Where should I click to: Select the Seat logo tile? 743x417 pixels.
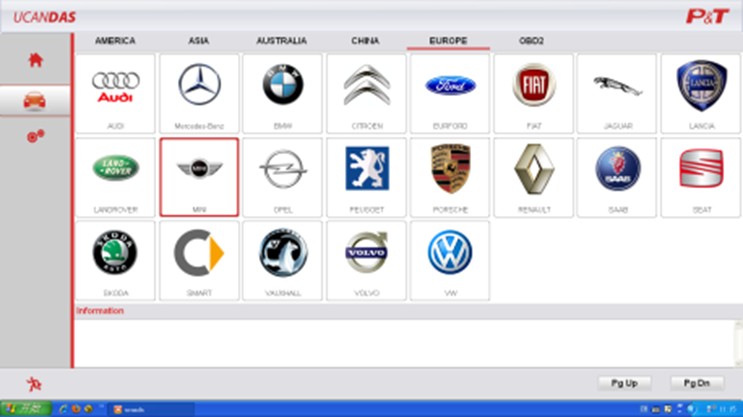(x=701, y=177)
